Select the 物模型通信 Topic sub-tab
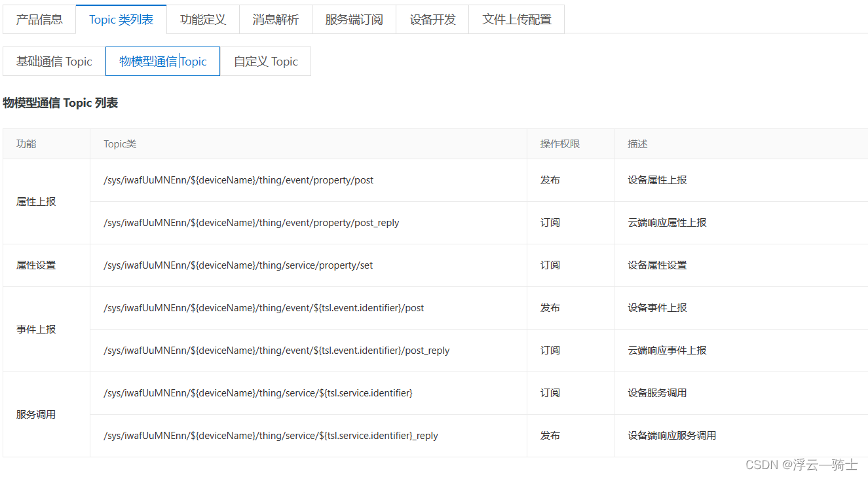This screenshot has width=868, height=477. [x=163, y=62]
